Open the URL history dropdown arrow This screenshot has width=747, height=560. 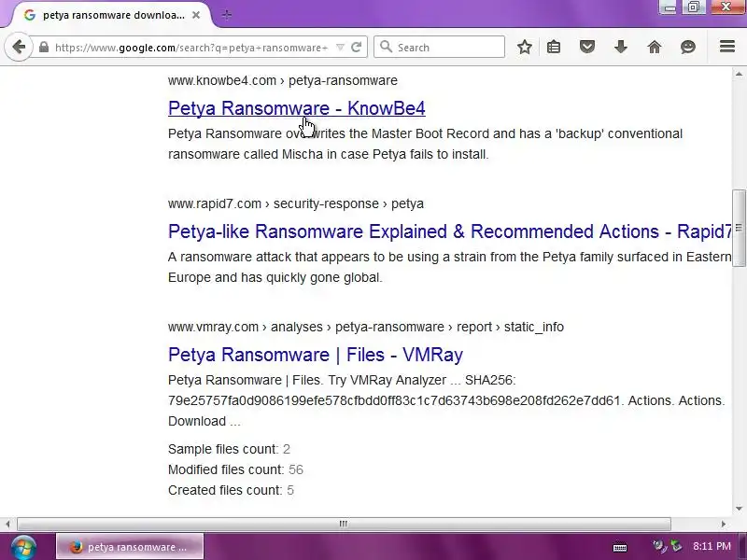click(x=340, y=48)
